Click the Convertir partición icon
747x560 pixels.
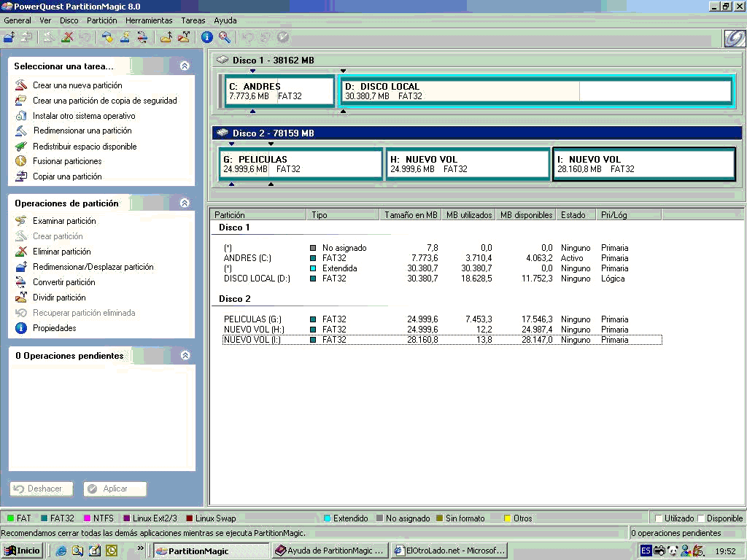point(21,282)
